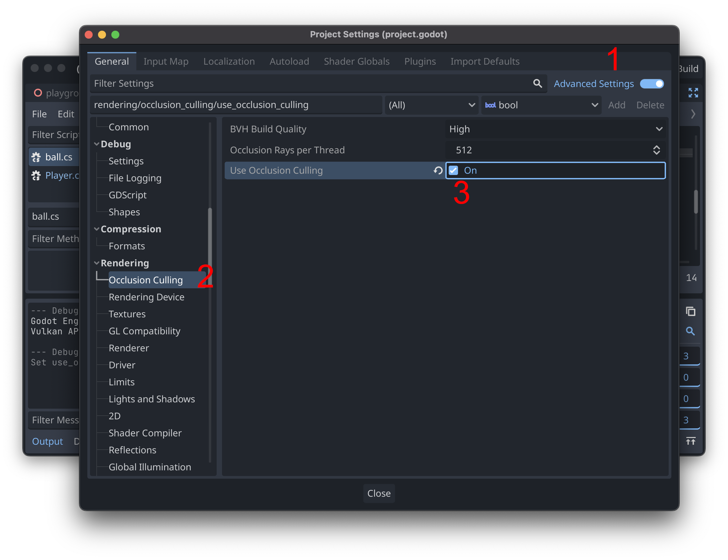Click the C# script icon beside Player script
This screenshot has width=728, height=560.
pyautogui.click(x=37, y=175)
